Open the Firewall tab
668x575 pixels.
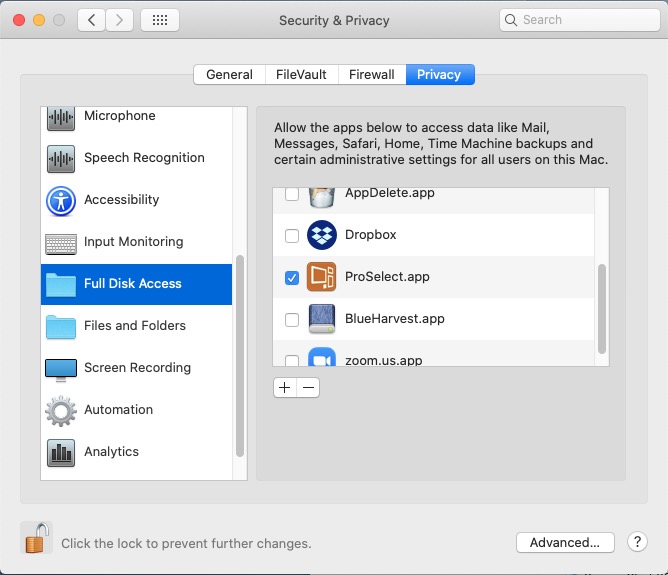tap(371, 75)
